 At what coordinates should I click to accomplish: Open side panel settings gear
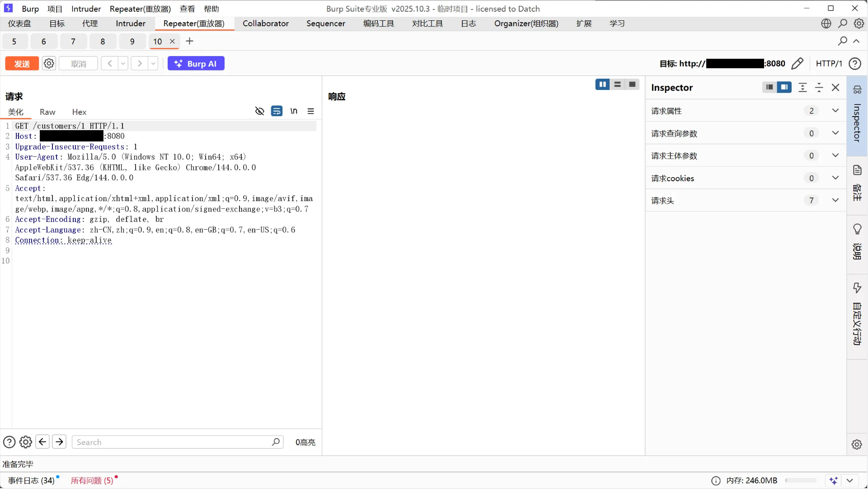pyautogui.click(x=857, y=444)
